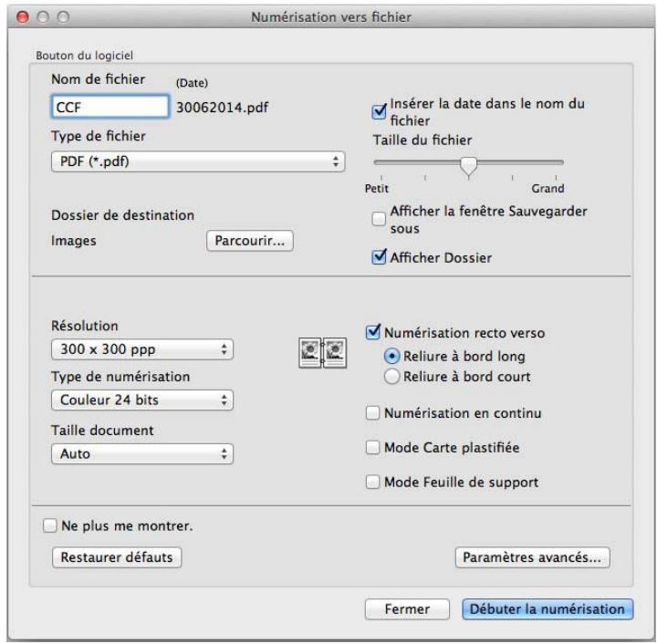Open Taille document Auto dropdown
Viewport: 657px width, 644px height.
(x=142, y=454)
